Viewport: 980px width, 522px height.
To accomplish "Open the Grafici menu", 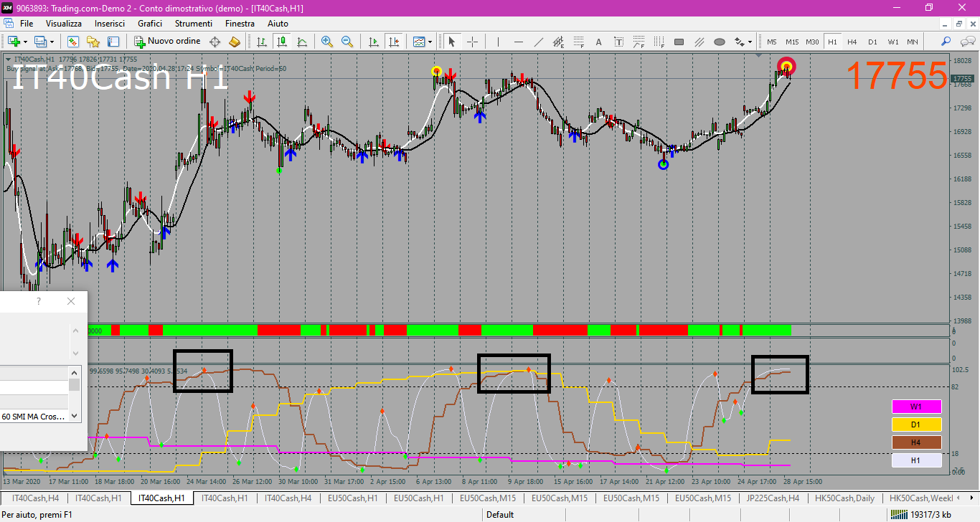I will point(150,24).
